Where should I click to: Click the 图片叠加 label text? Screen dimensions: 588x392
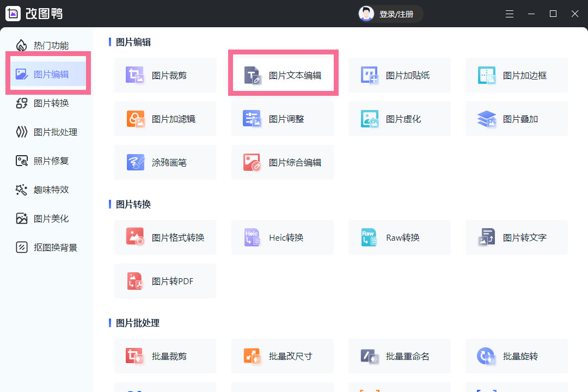coord(520,119)
